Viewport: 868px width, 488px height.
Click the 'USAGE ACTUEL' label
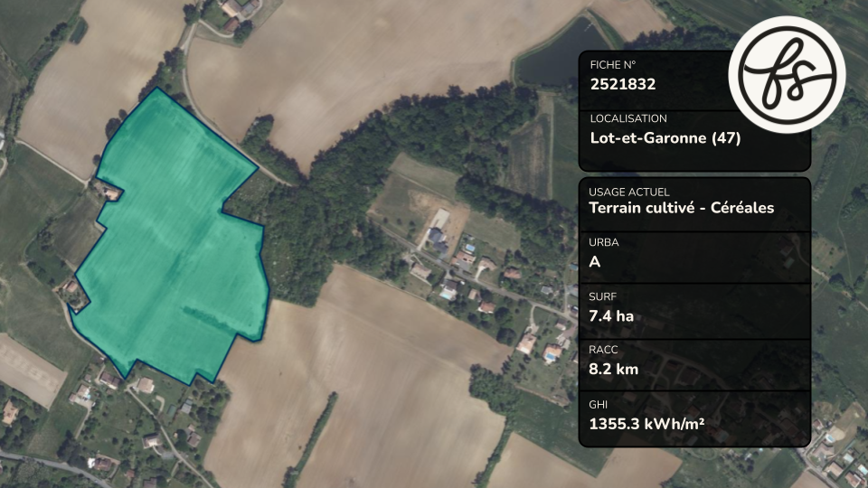click(x=629, y=192)
